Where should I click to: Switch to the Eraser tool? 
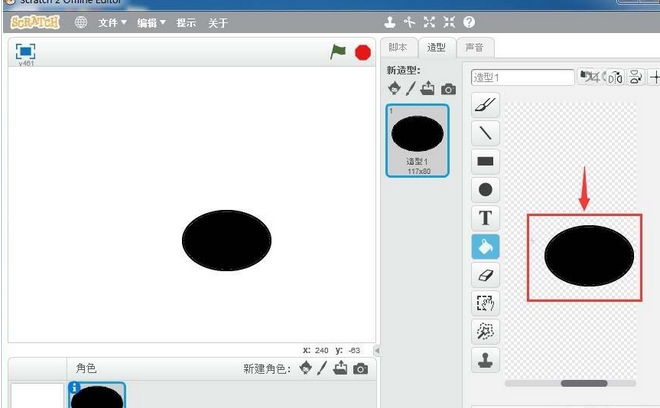point(485,274)
